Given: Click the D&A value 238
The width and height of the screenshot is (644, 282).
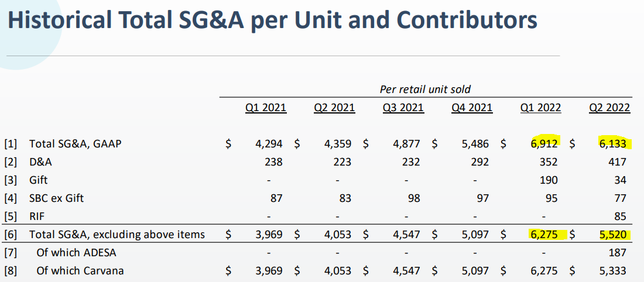Looking at the screenshot, I should 275,162.
